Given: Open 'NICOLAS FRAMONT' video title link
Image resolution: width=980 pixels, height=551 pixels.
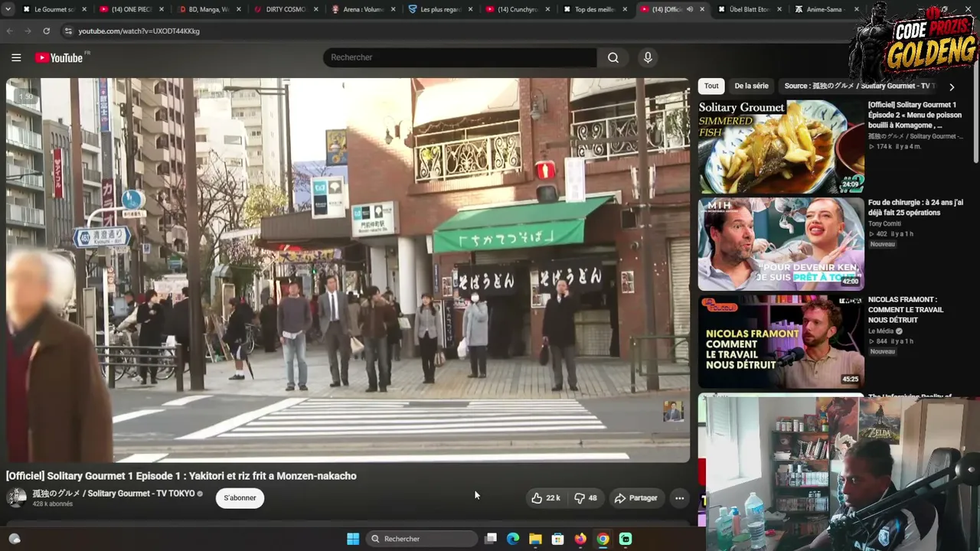Looking at the screenshot, I should coord(906,309).
